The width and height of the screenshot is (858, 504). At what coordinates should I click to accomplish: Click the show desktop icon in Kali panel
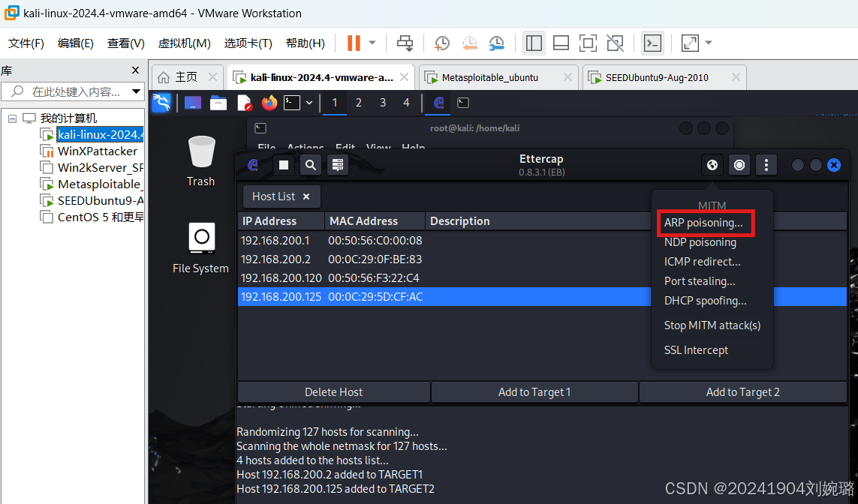pyautogui.click(x=193, y=102)
